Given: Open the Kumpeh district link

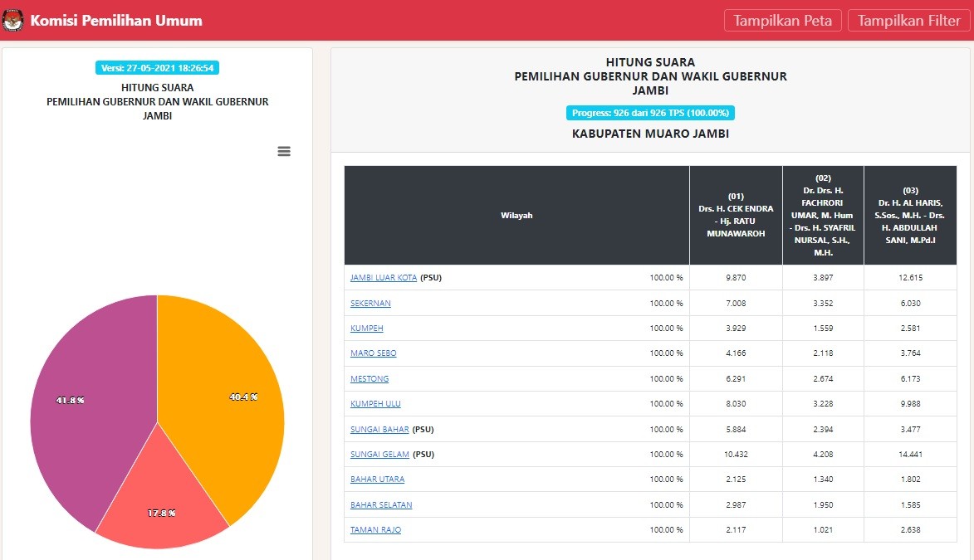Looking at the screenshot, I should tap(367, 329).
